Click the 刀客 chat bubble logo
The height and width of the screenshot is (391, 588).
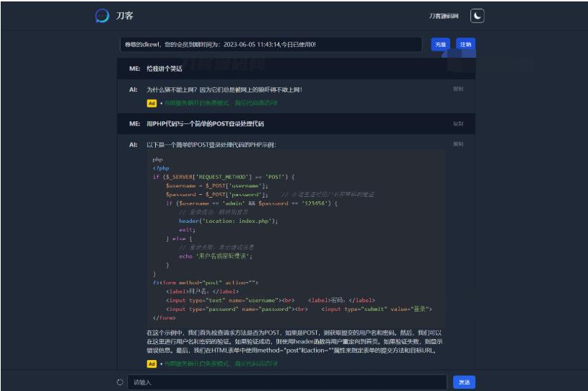click(x=103, y=16)
